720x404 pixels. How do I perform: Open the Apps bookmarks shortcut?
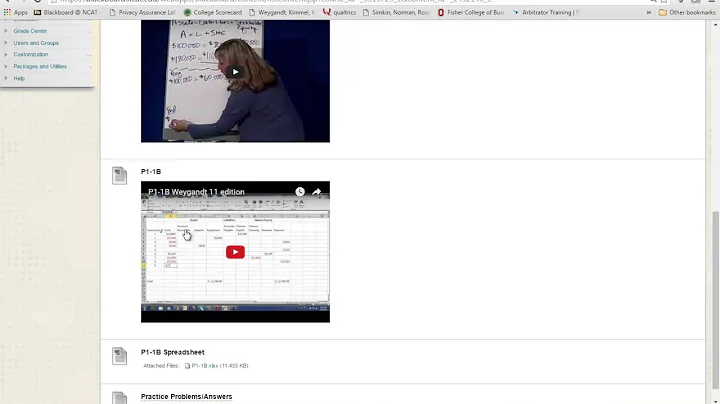pos(16,12)
